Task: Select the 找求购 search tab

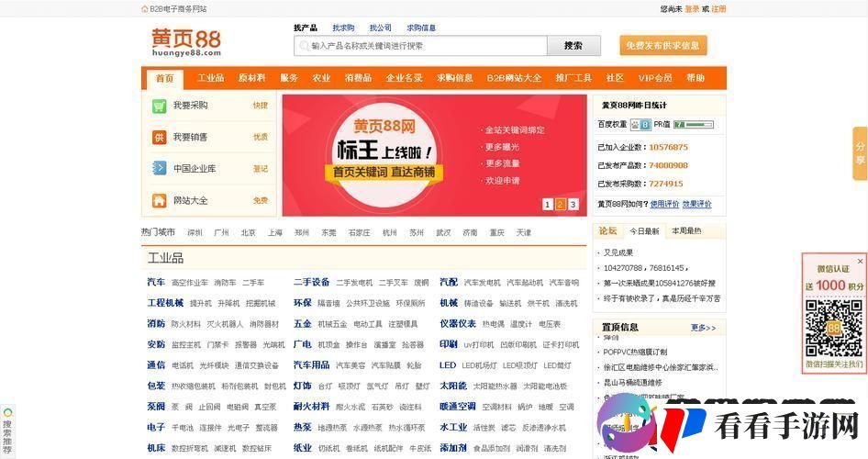Action: point(343,28)
